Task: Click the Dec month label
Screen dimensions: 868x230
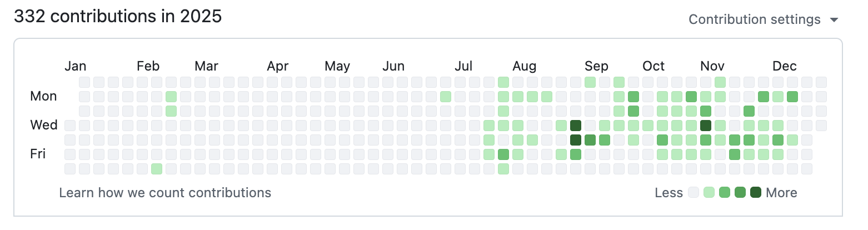Action: click(x=785, y=66)
